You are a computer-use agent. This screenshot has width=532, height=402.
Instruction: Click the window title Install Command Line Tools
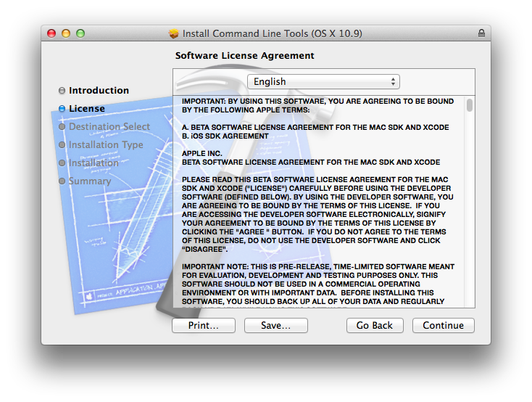click(x=272, y=33)
